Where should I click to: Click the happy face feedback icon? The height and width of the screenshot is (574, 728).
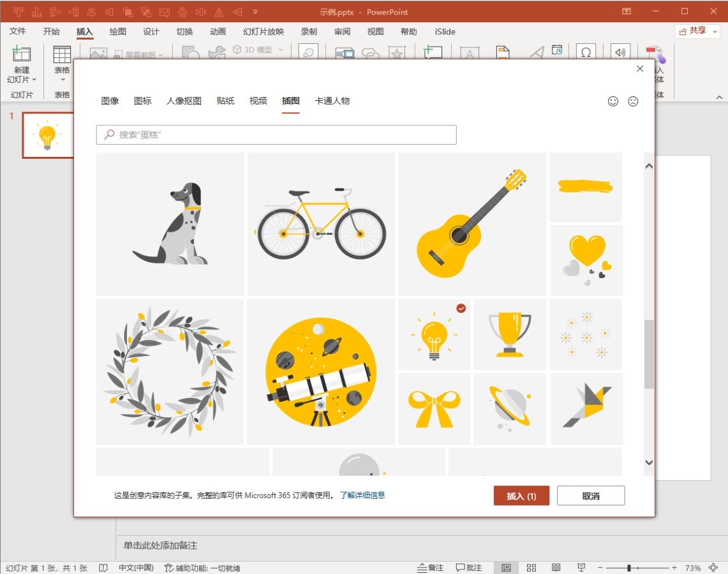click(x=613, y=101)
